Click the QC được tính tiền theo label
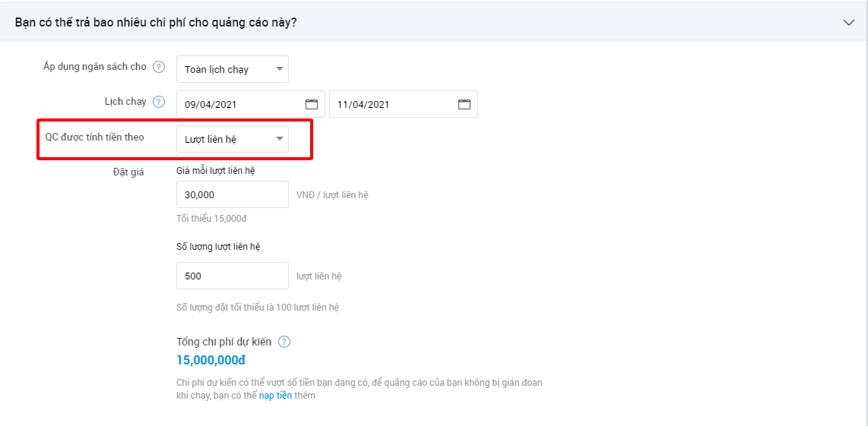This screenshot has height=426, width=868. coord(95,137)
